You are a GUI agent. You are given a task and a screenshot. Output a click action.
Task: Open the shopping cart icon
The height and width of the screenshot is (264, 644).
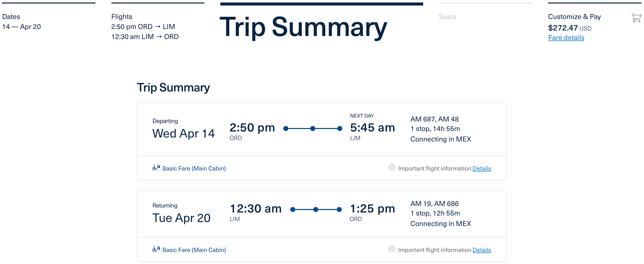pos(636,18)
